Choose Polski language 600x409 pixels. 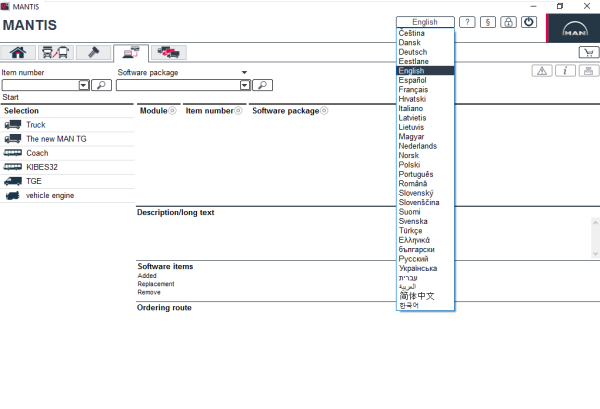(x=425, y=165)
